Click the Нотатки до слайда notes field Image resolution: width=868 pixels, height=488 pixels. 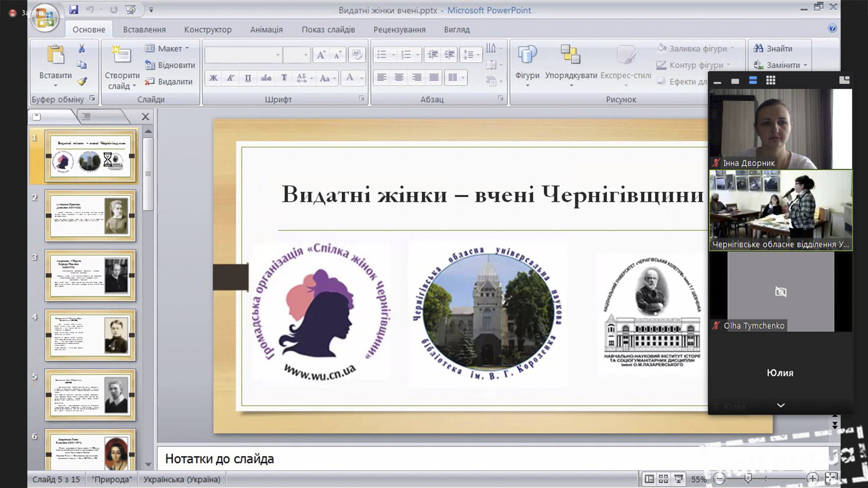click(493, 458)
